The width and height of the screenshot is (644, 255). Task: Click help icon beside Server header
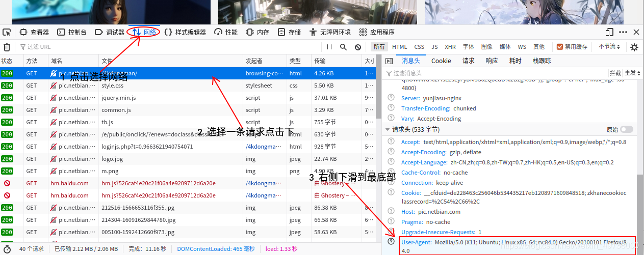[x=391, y=98]
